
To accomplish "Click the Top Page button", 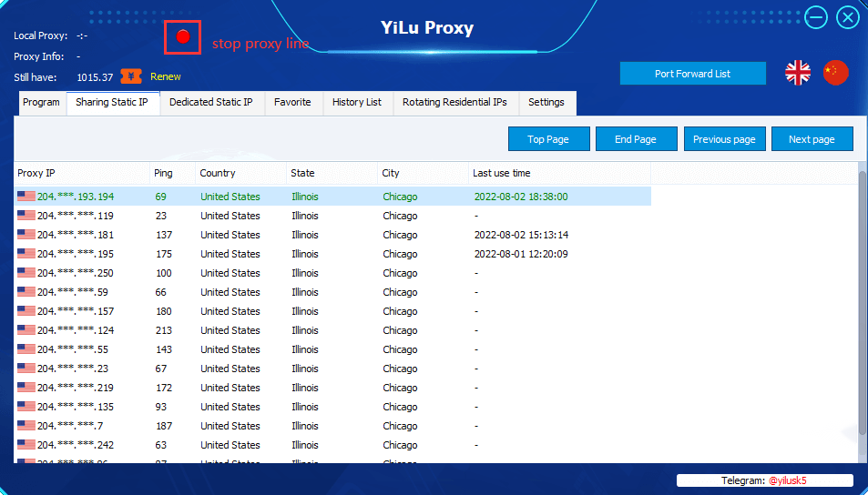I will [x=548, y=139].
